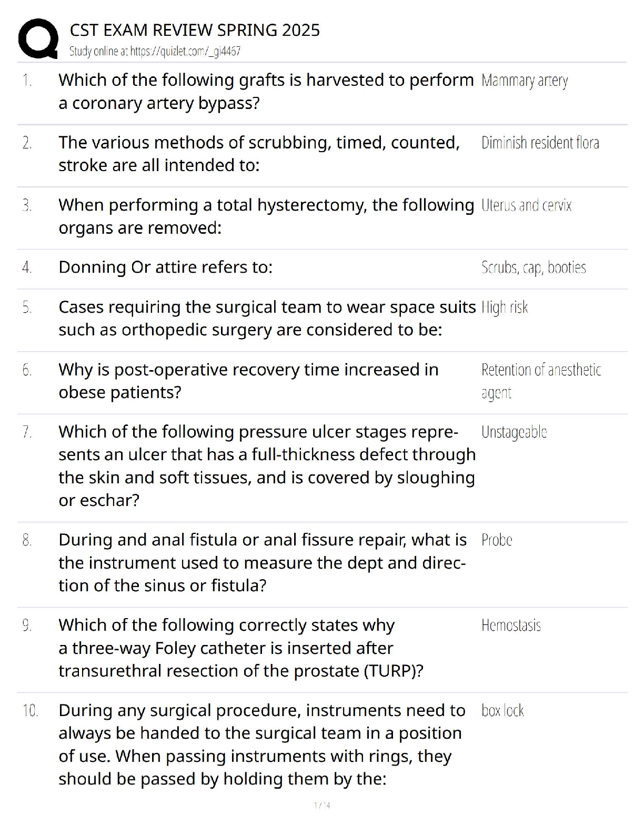This screenshot has width=644, height=834.
Task: Click the answer 'Diminish resident flora'
Action: click(x=540, y=143)
